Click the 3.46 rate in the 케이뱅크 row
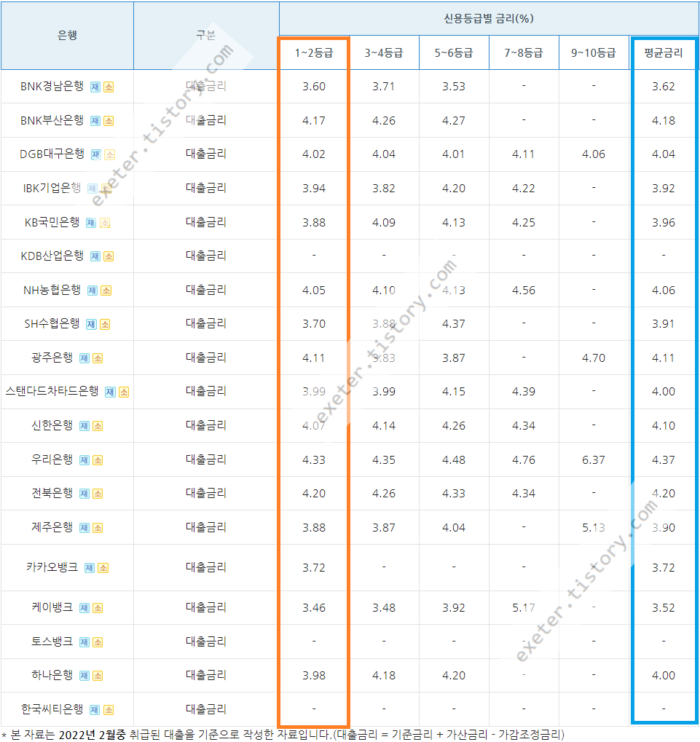The height and width of the screenshot is (742, 700). 314,608
